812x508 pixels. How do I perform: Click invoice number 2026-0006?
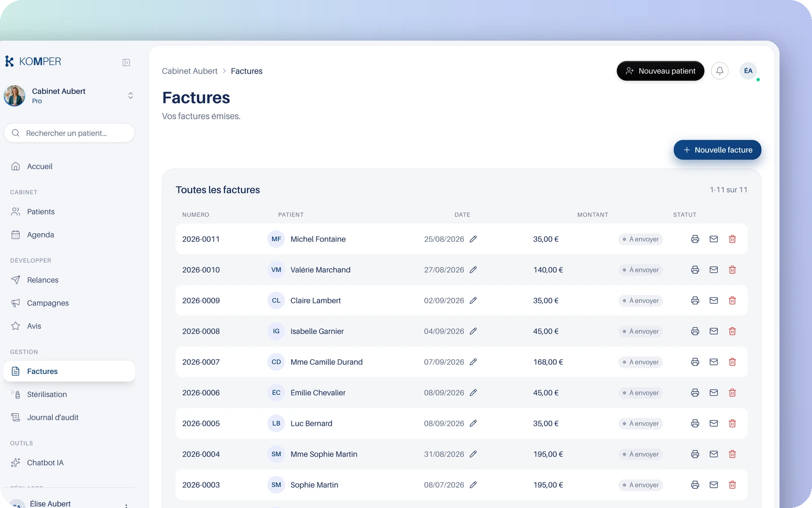point(201,393)
